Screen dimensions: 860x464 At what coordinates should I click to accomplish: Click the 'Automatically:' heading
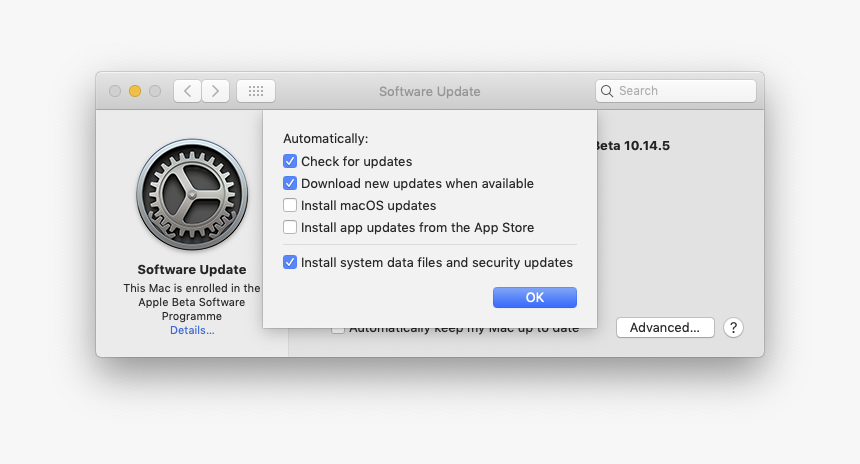coord(326,139)
